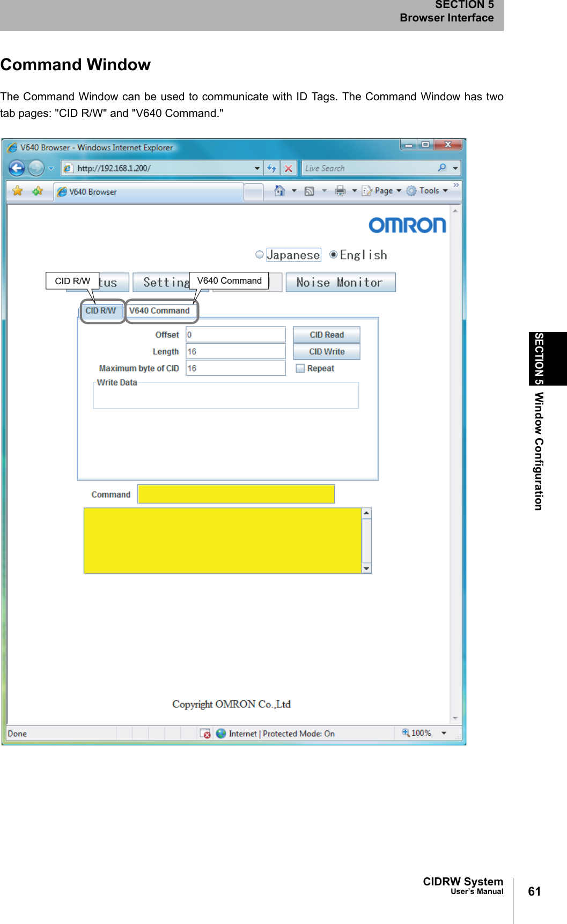The width and height of the screenshot is (567, 924).
Task: Maximize the Internet Explorer window
Action: (x=425, y=145)
